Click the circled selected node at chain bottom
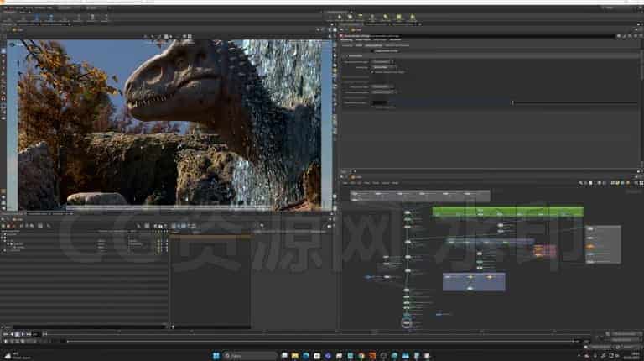Image resolution: width=644 pixels, height=361 pixels. click(406, 323)
